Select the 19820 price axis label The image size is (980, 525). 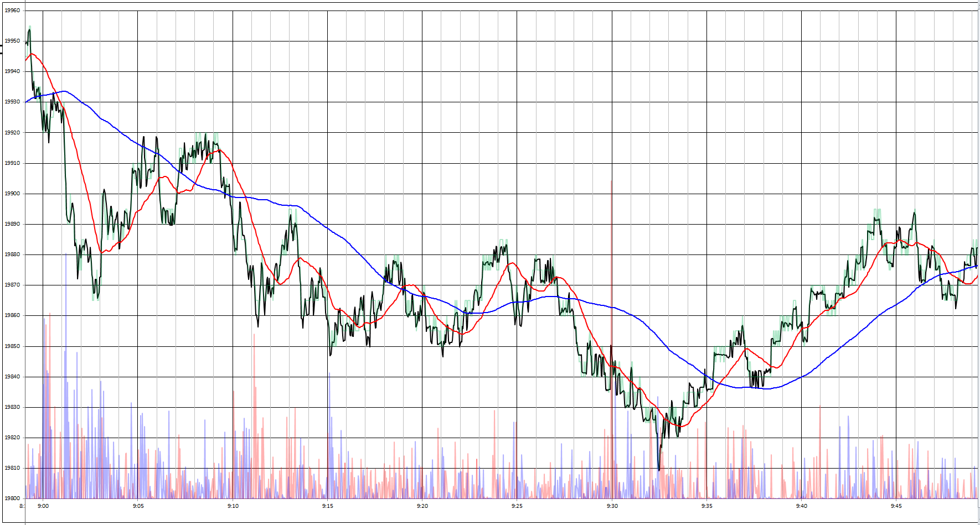coord(12,438)
